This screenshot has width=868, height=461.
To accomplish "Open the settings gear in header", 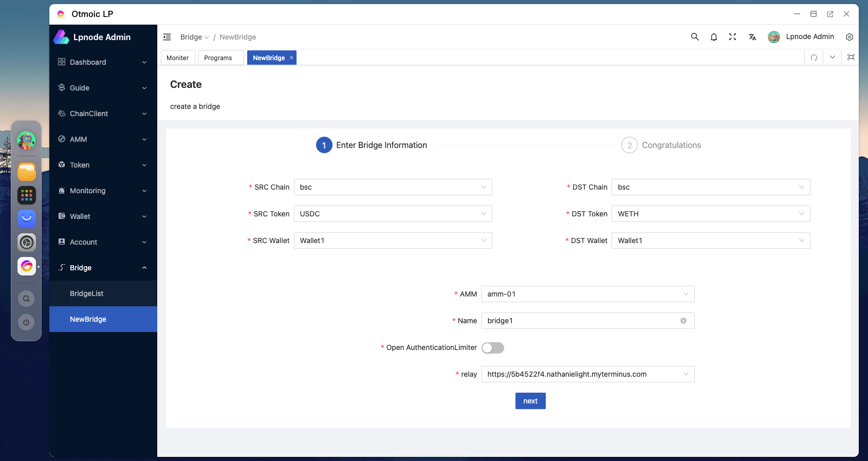I will pos(849,37).
